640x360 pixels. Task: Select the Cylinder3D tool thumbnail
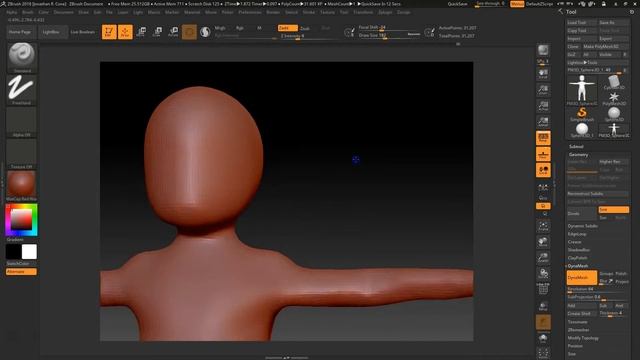[x=613, y=83]
